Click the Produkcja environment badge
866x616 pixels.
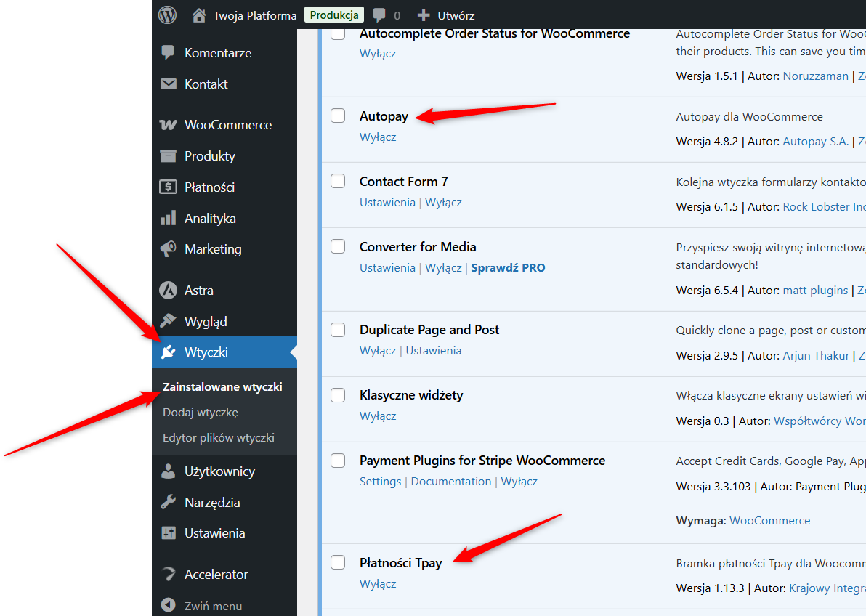pos(334,15)
